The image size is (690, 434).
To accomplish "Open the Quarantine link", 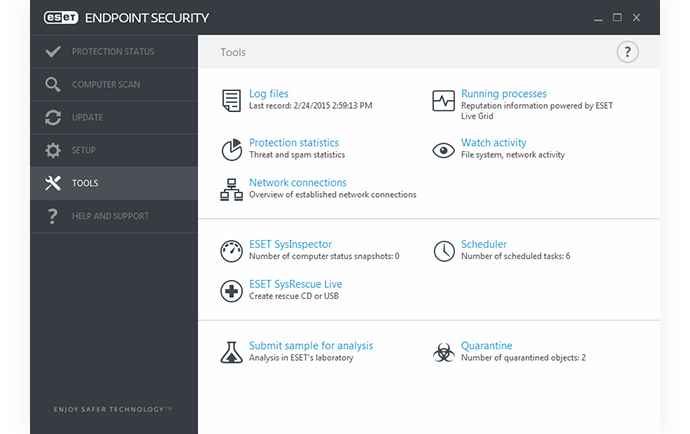I will [x=487, y=346].
